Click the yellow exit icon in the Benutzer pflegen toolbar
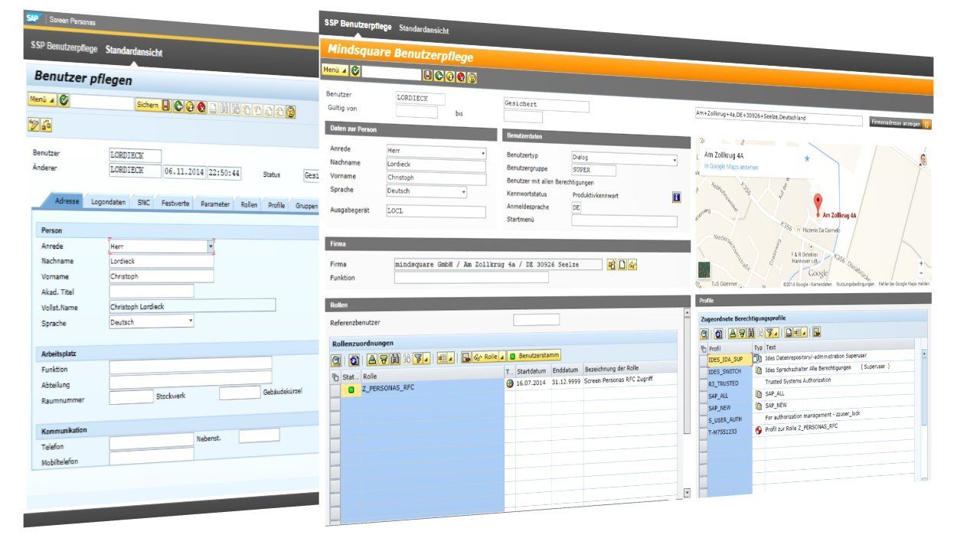 pyautogui.click(x=189, y=108)
